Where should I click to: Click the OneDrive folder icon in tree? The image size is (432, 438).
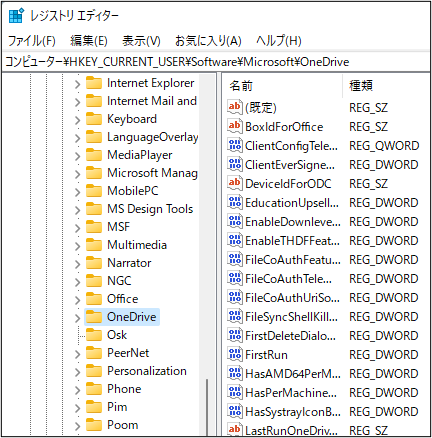(94, 317)
